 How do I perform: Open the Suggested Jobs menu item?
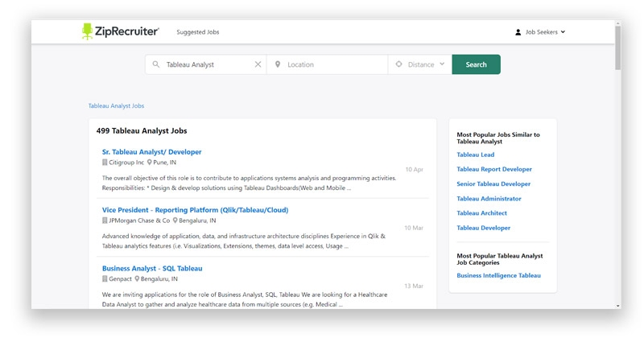tap(197, 32)
